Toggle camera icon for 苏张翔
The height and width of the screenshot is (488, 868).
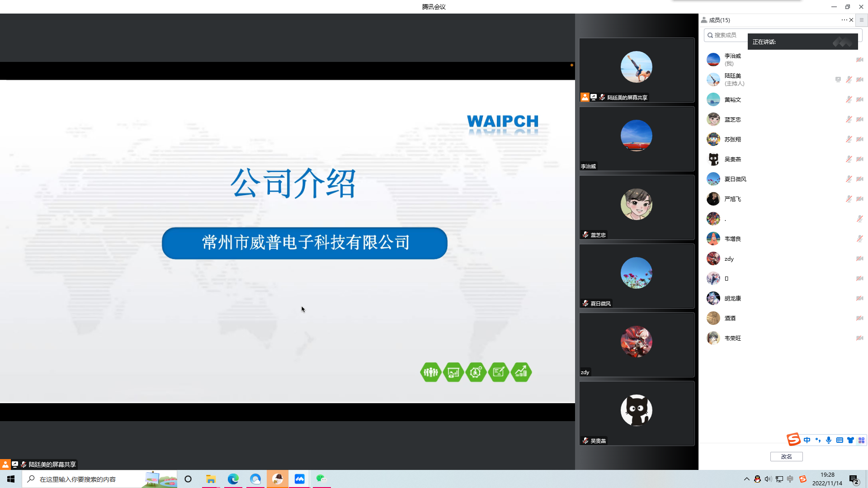[859, 139]
